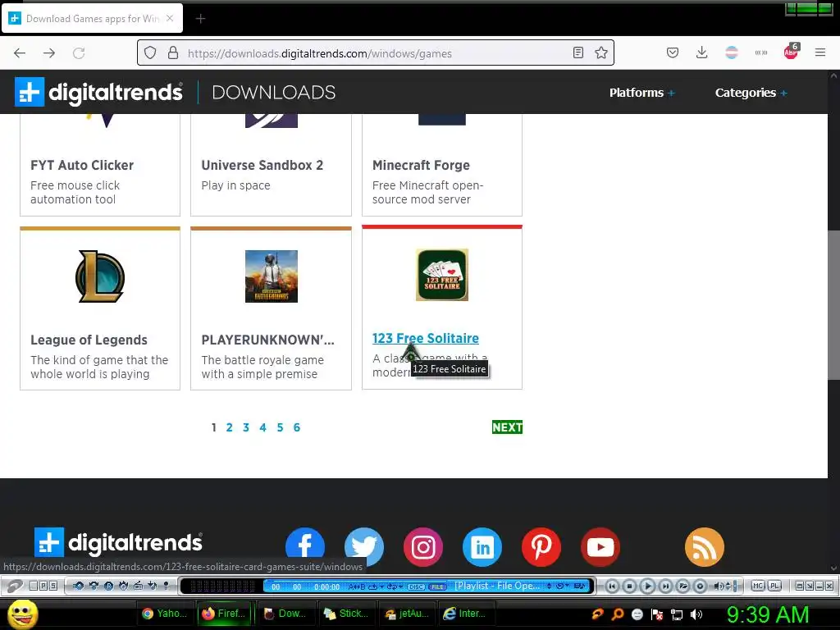This screenshot has width=840, height=630.
Task: Select the Download Games apps tab
Action: (92, 18)
